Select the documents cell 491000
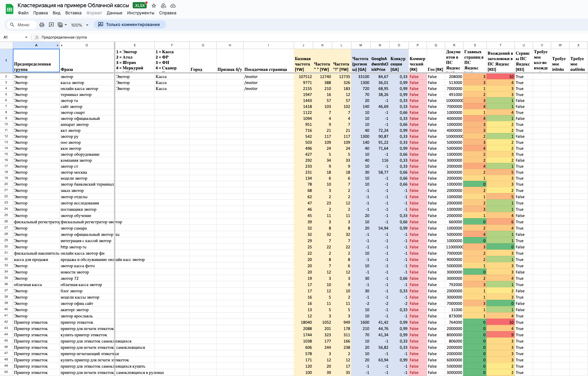The image size is (588, 376). click(454, 94)
